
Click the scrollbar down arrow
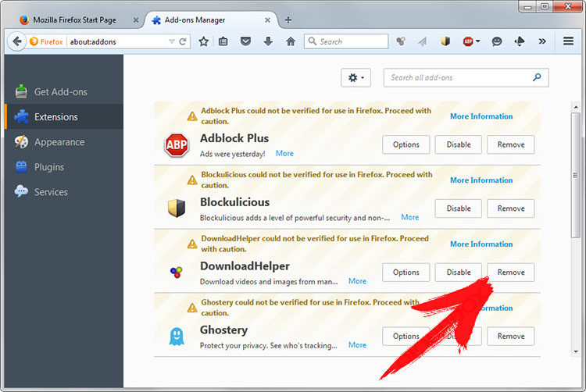point(576,351)
